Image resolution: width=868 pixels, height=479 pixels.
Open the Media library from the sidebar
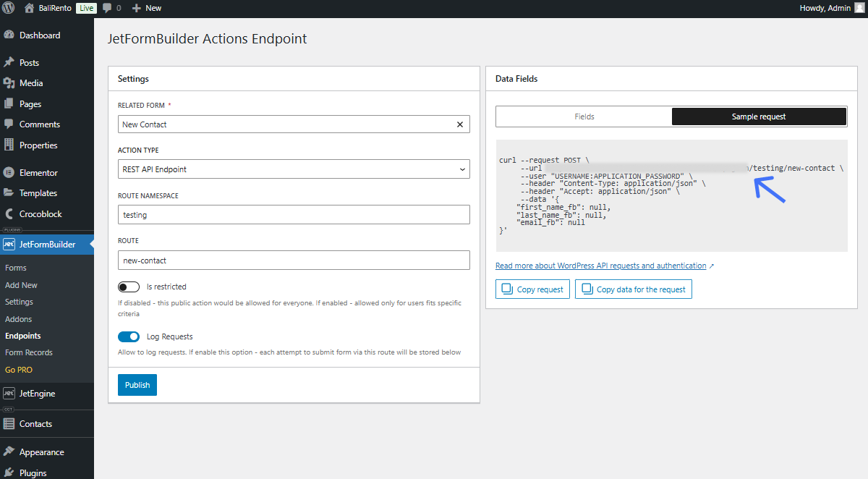(33, 82)
